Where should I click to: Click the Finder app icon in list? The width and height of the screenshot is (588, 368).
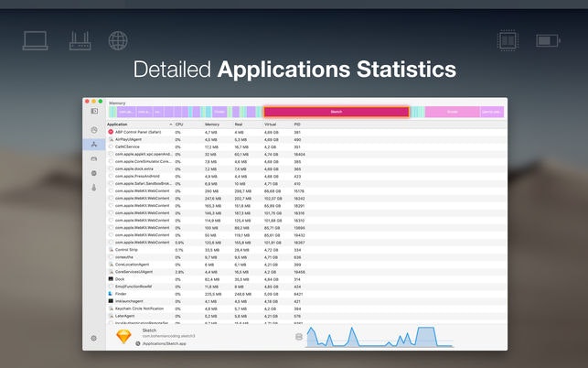111,294
